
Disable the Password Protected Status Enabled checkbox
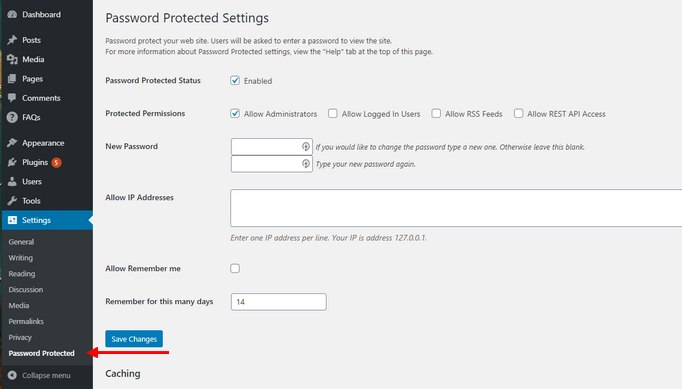pos(235,80)
